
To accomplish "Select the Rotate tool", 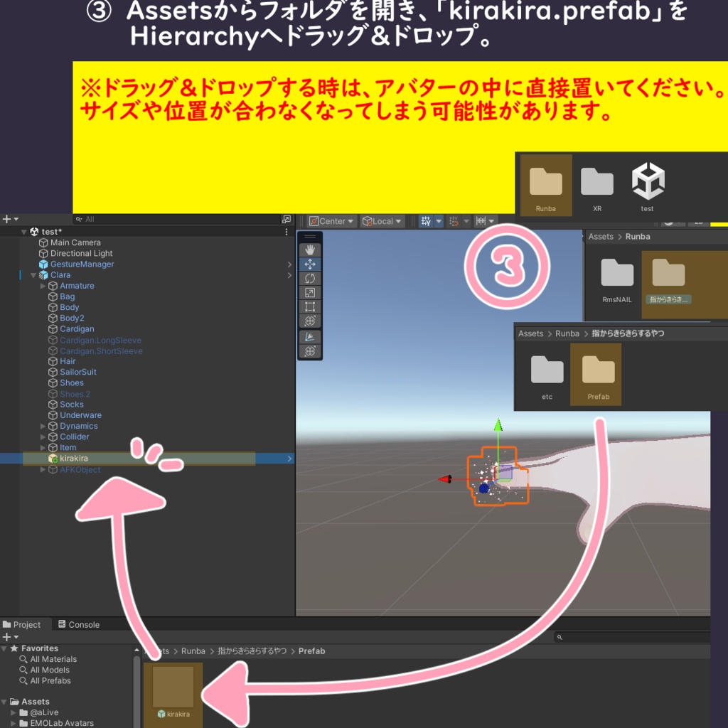I will 310,278.
